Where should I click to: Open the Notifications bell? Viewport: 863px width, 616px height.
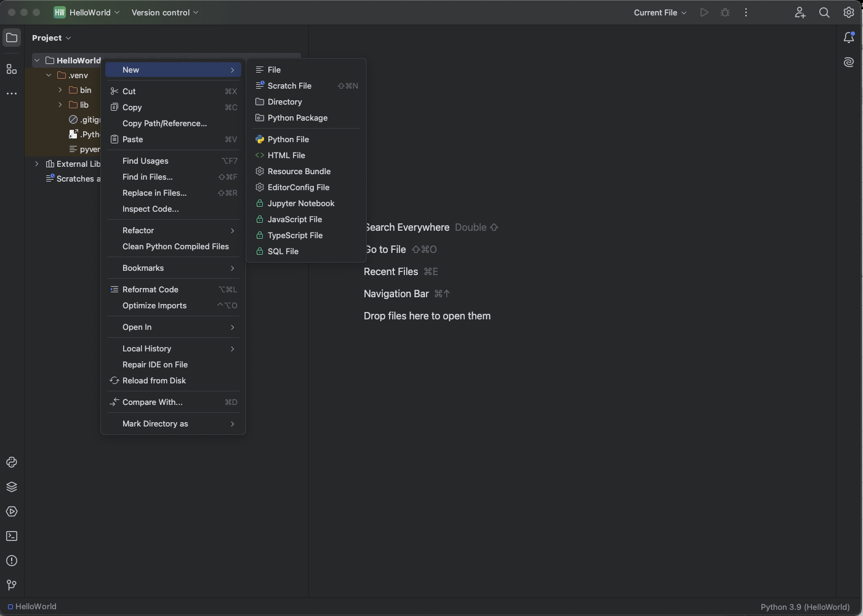click(849, 38)
